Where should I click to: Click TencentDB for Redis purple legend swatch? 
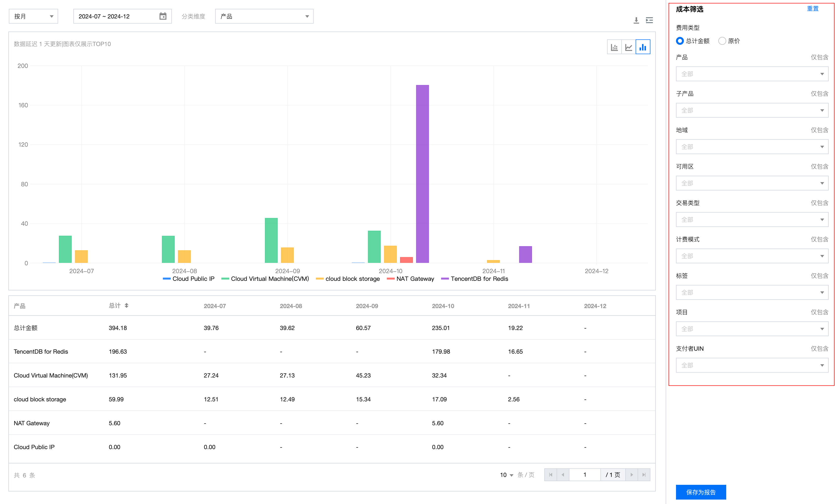[x=445, y=279]
